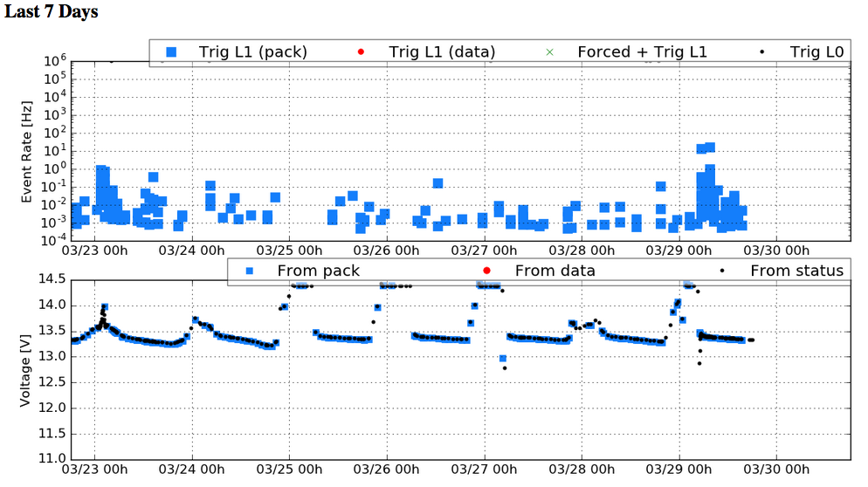The height and width of the screenshot is (487, 868).
Task: Click "03/25 00h" under the voltage chart
Action: pyautogui.click(x=290, y=470)
